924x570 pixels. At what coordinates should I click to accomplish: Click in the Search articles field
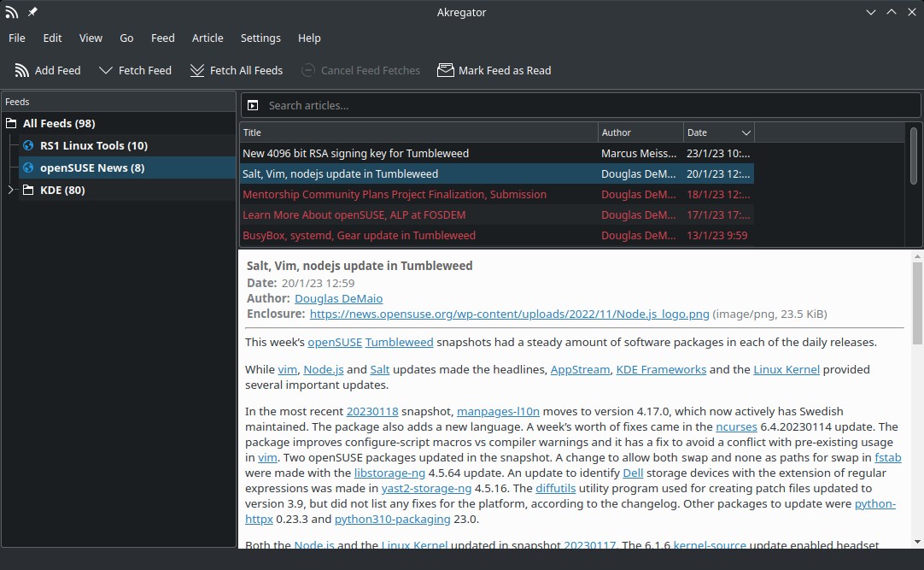(593, 105)
